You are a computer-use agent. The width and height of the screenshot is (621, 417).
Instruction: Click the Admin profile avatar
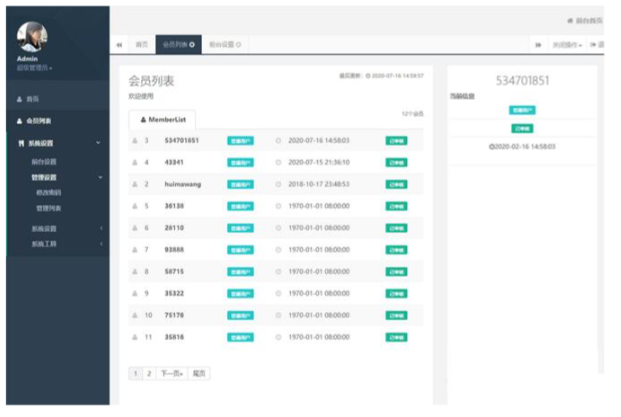pyautogui.click(x=34, y=37)
